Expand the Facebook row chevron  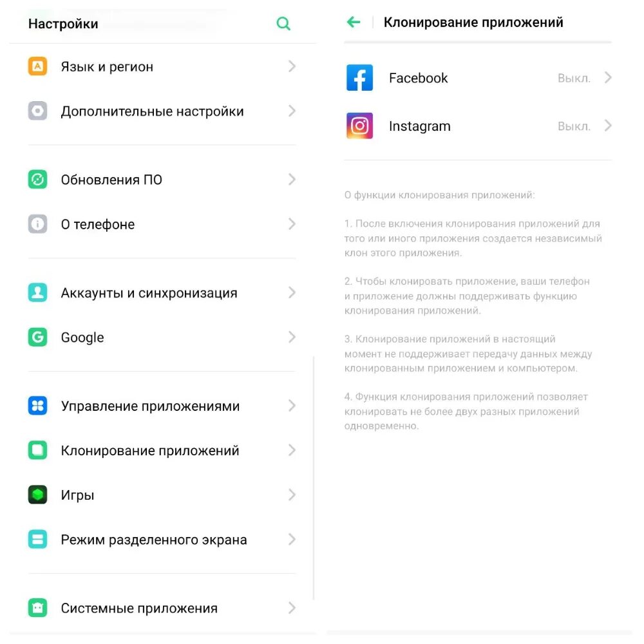(609, 78)
